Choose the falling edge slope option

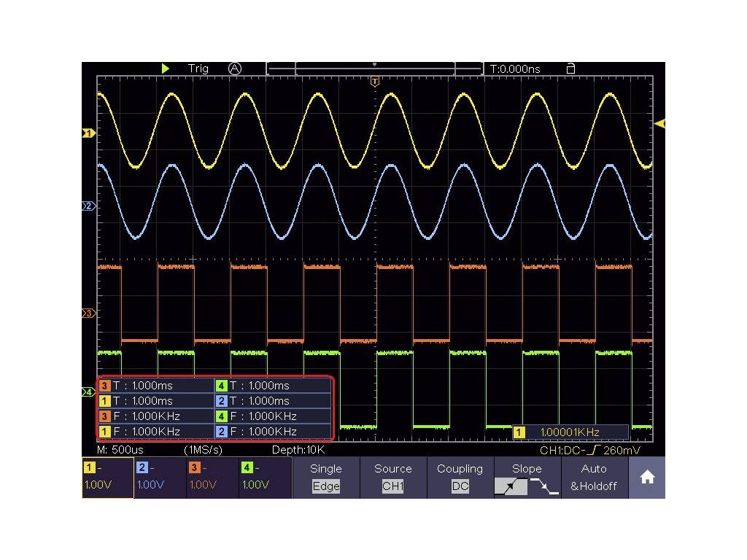click(x=543, y=486)
